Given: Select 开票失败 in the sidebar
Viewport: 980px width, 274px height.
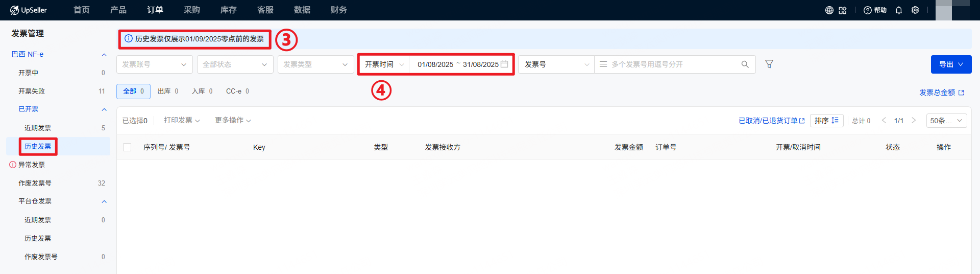Looking at the screenshot, I should [x=32, y=91].
